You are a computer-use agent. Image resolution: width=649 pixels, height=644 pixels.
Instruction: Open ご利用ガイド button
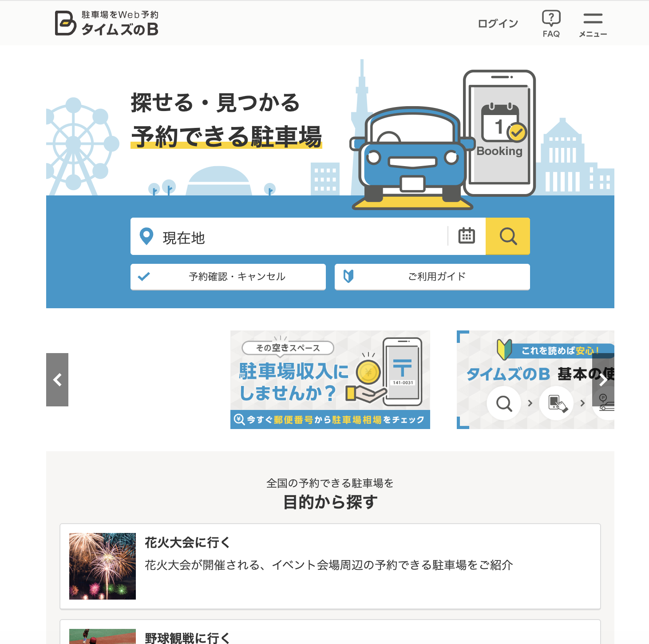432,277
